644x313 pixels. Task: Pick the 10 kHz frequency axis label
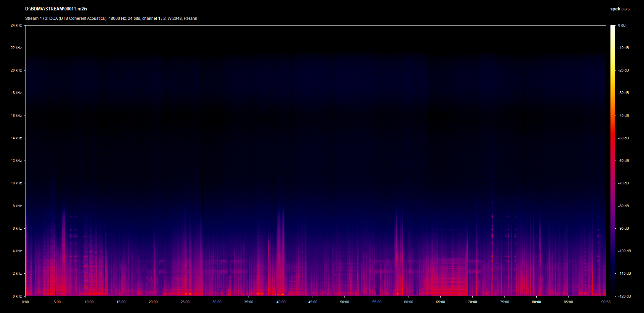pos(16,183)
